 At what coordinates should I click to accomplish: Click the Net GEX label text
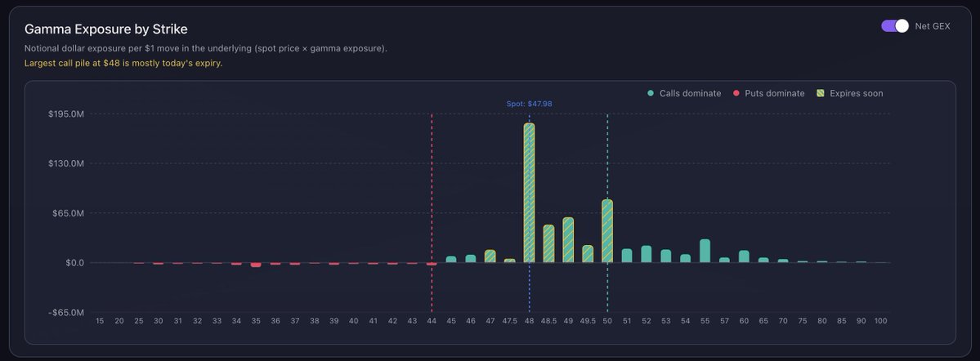coord(933,26)
